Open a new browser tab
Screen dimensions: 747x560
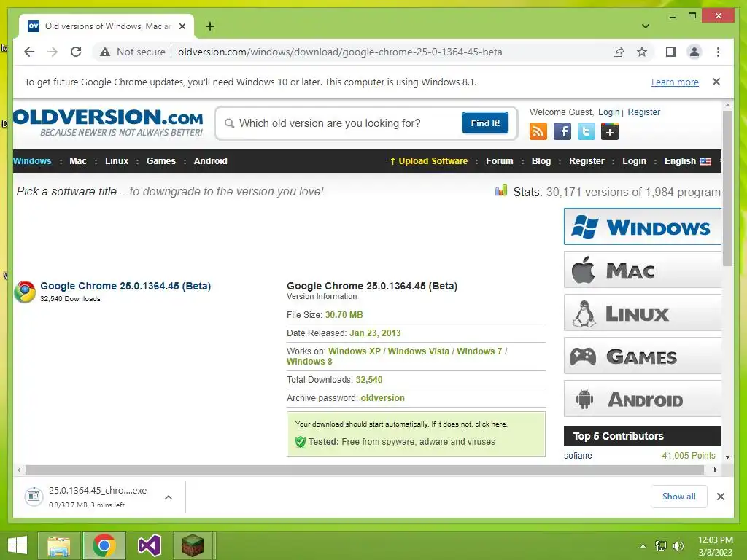[x=209, y=26]
